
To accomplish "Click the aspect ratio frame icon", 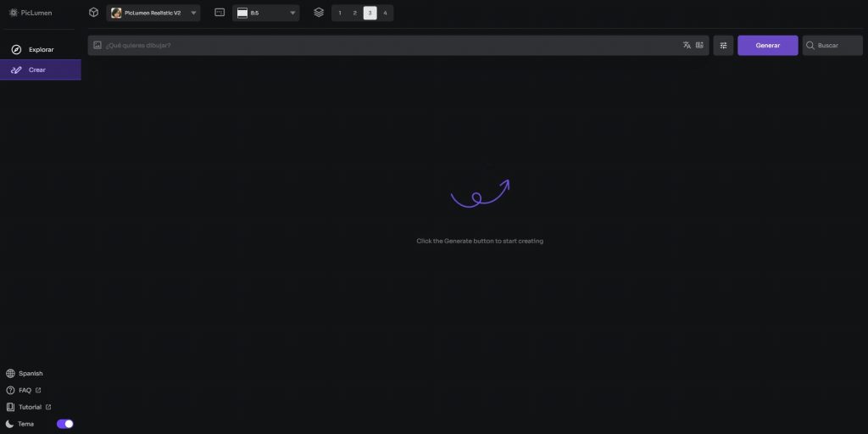I will pos(220,13).
